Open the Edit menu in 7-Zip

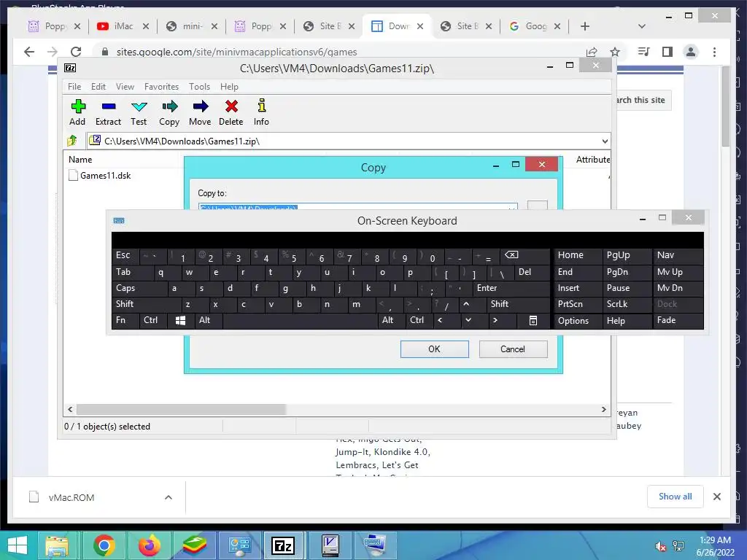[x=98, y=87]
